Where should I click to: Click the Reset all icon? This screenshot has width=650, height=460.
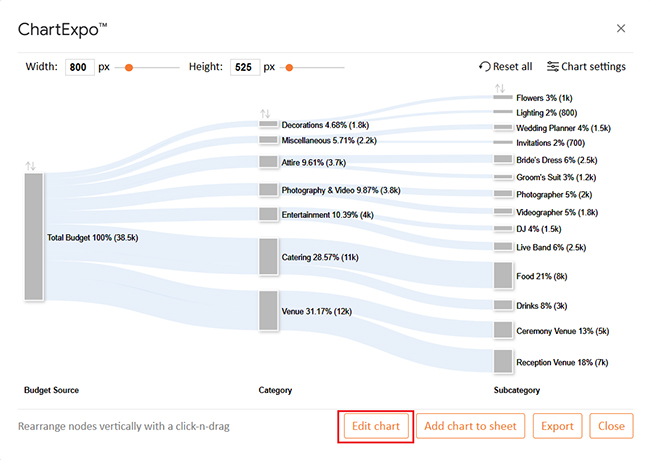click(x=485, y=67)
